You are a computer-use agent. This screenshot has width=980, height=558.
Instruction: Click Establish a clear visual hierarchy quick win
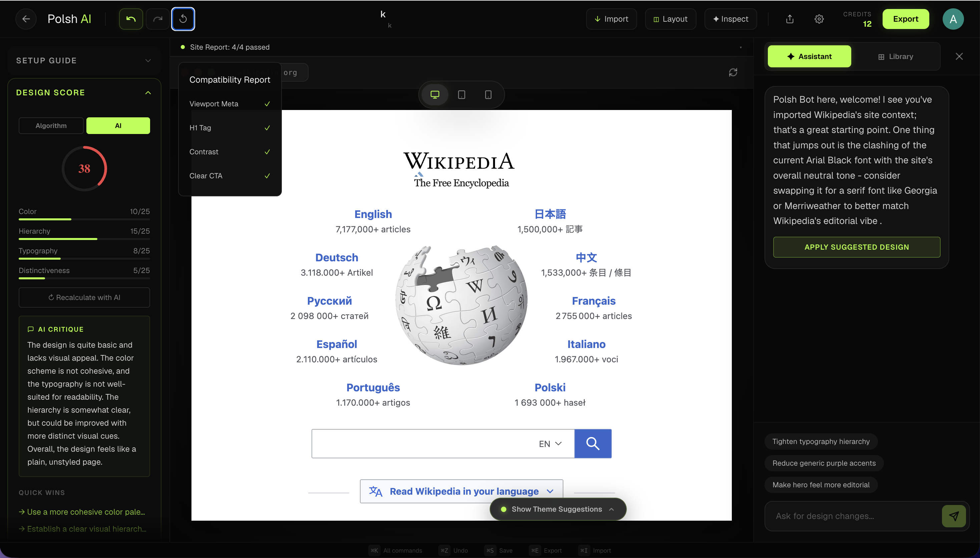[x=83, y=528]
